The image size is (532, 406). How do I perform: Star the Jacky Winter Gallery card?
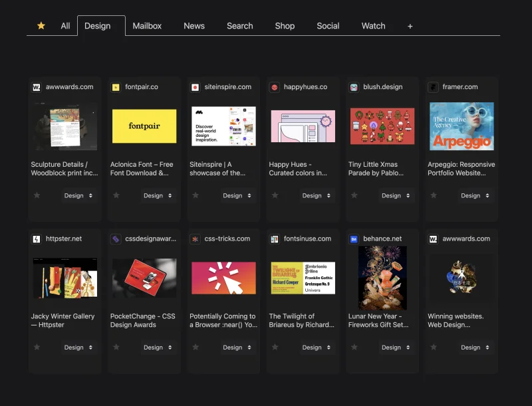point(37,347)
